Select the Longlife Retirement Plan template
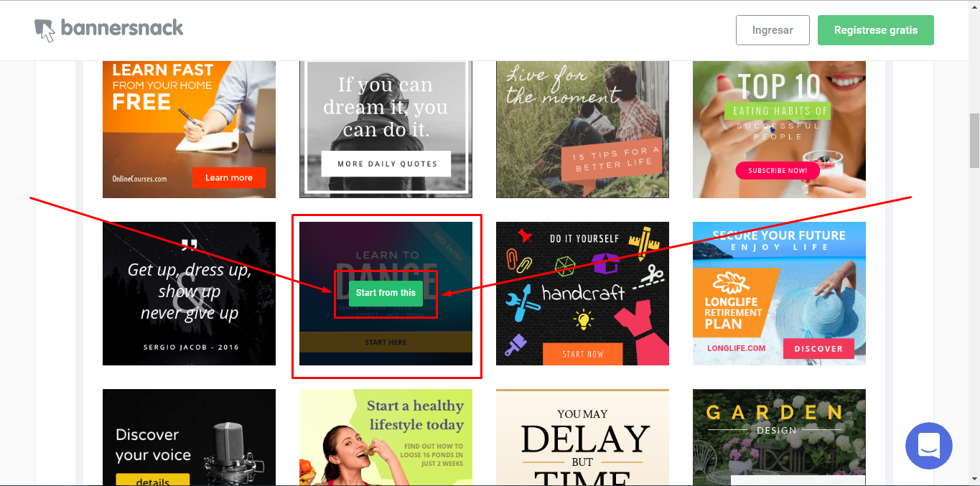 coord(779,294)
